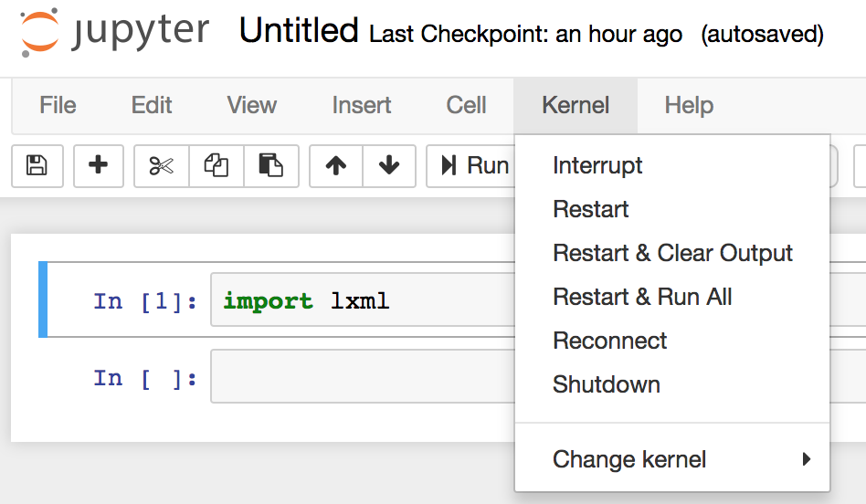Close the open Kernel menu

(576, 105)
